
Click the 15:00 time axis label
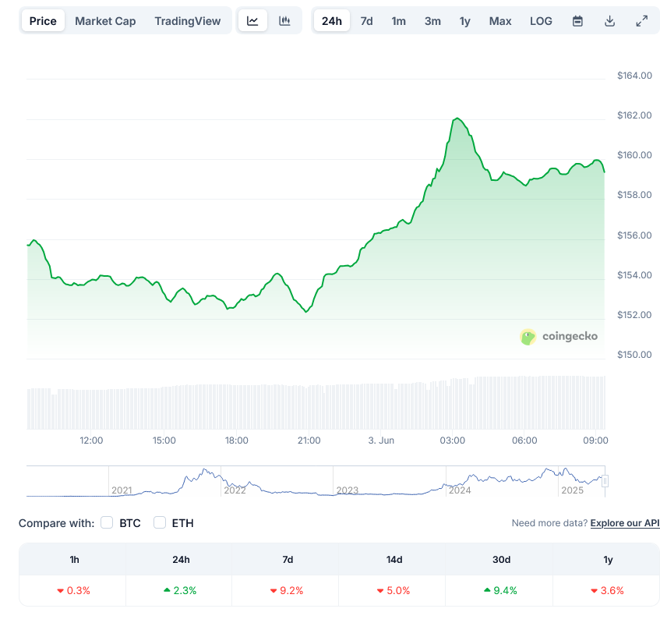tap(164, 441)
